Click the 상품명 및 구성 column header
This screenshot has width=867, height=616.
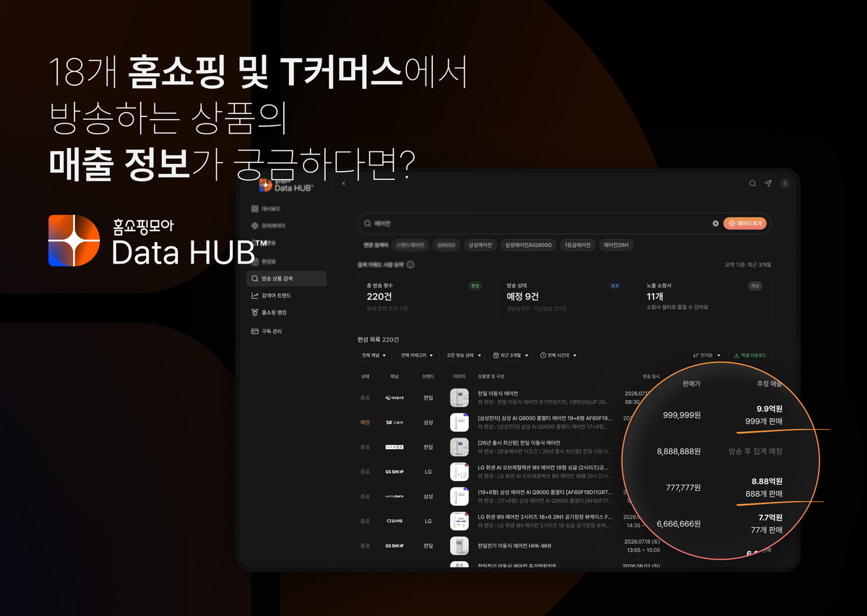pos(491,376)
